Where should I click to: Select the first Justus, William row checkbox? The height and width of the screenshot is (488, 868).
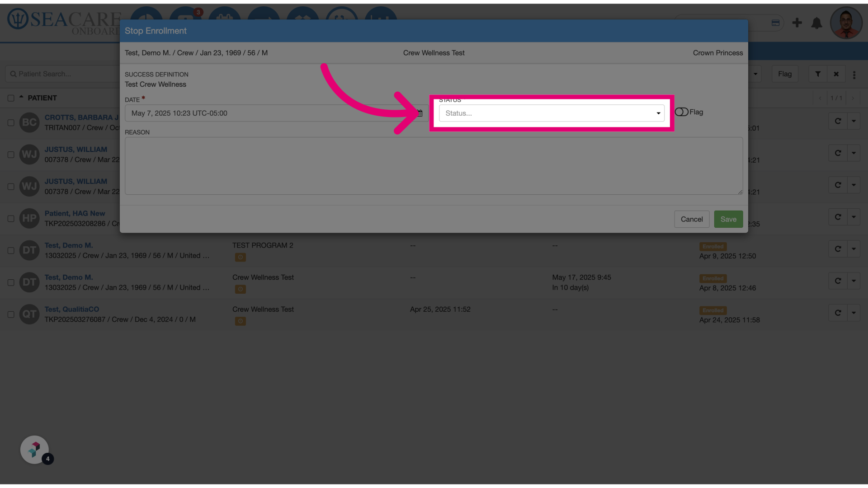11,155
